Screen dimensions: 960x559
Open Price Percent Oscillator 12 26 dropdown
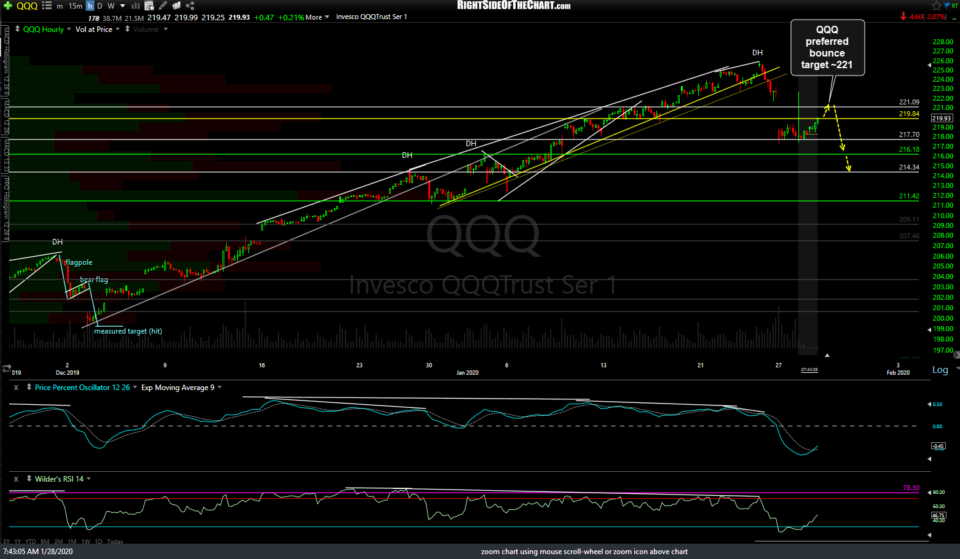click(135, 388)
